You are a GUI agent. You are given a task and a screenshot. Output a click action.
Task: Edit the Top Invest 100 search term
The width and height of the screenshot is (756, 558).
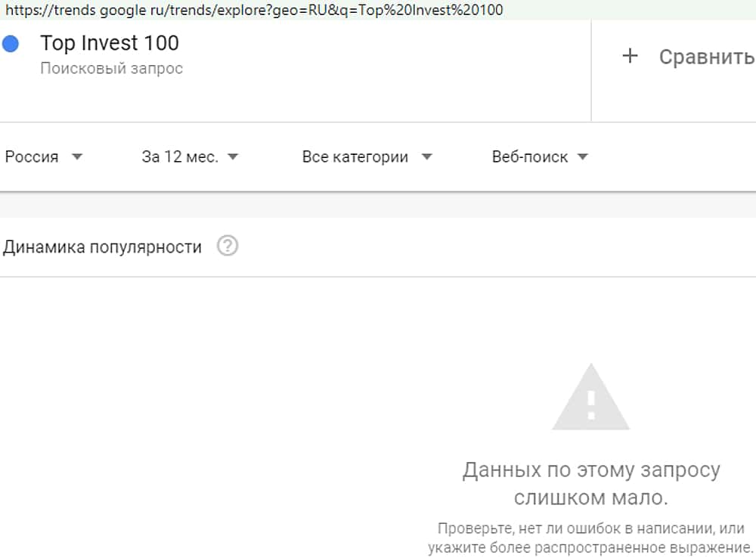click(110, 43)
